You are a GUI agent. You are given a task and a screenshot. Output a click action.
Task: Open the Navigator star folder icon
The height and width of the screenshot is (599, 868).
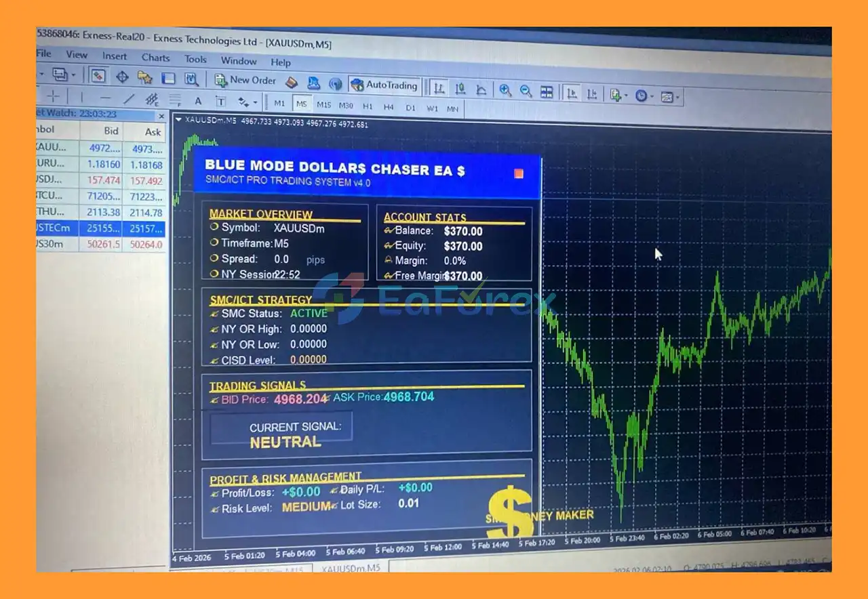click(144, 77)
